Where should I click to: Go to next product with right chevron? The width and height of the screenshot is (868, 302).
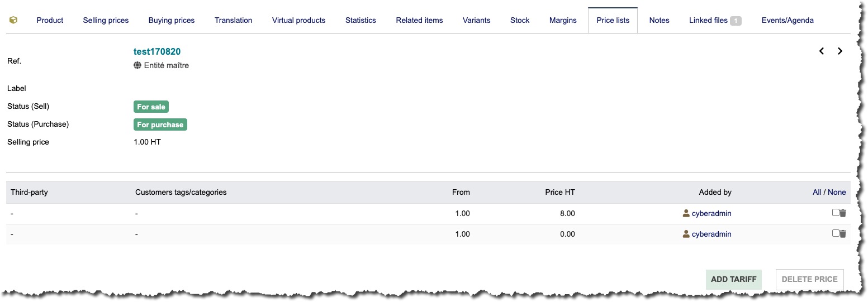(x=840, y=51)
